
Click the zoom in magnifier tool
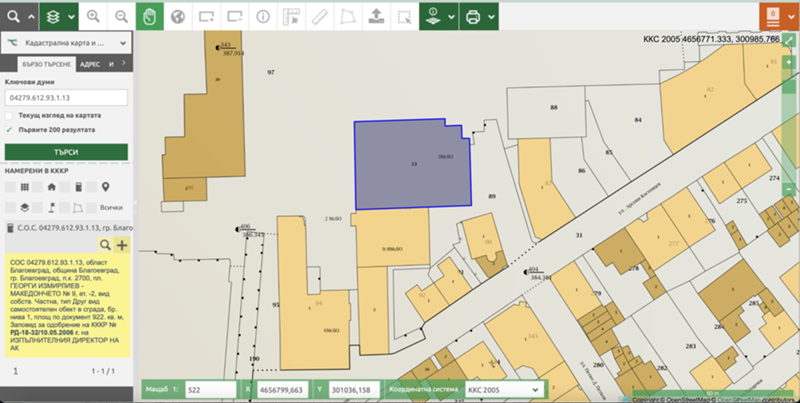pyautogui.click(x=93, y=17)
